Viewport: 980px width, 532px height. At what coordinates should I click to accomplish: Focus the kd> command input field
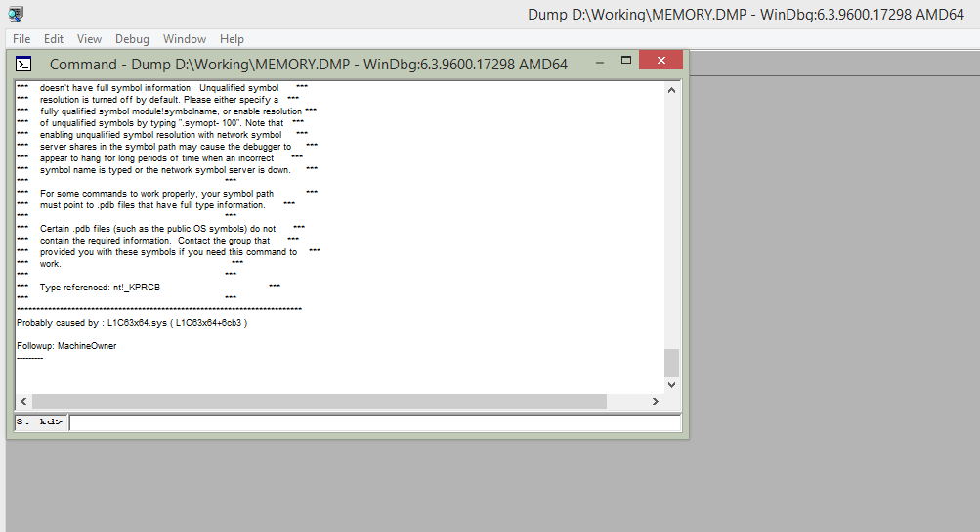click(375, 422)
